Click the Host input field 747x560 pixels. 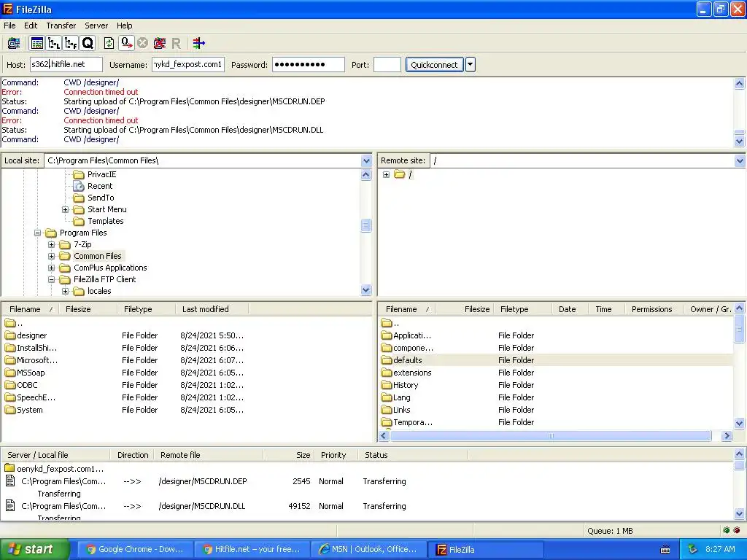(x=66, y=64)
